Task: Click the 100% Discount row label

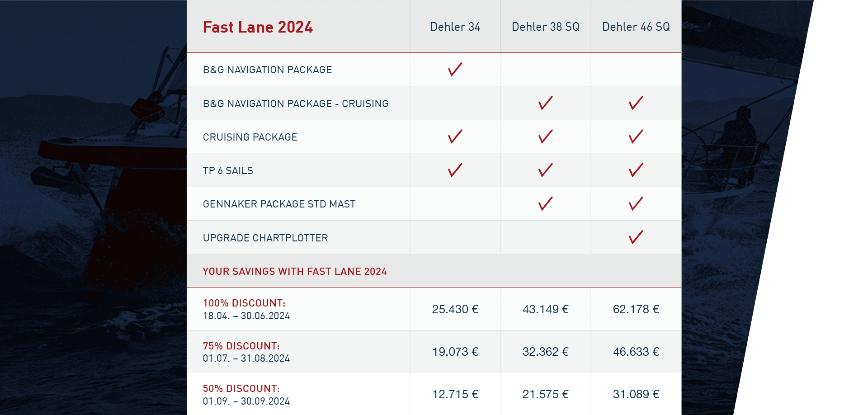Action: point(244,303)
